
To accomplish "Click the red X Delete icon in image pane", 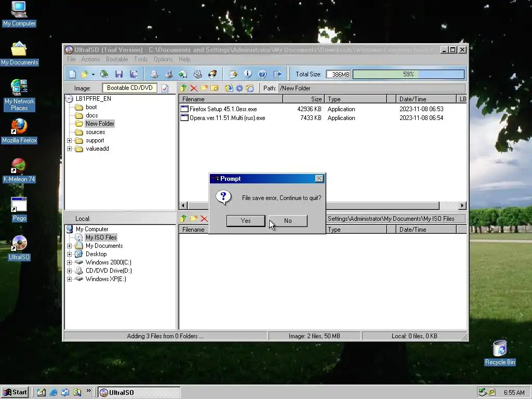I will [194, 88].
